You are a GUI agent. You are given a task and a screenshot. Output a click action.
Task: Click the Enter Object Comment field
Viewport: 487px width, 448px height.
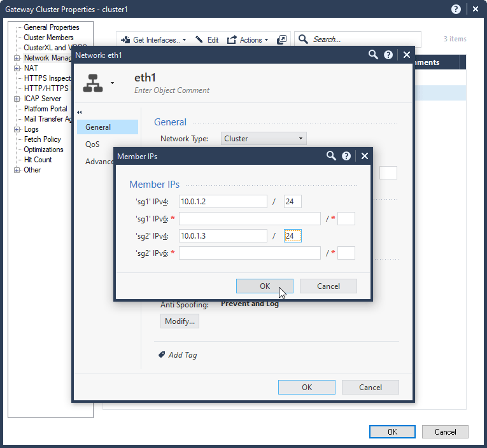pos(172,90)
